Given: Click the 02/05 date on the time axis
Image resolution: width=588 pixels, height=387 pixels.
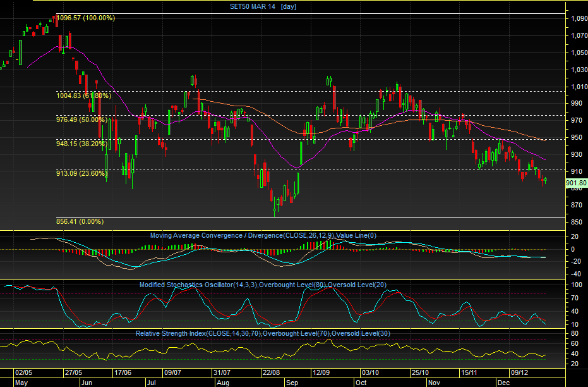Looking at the screenshot, I should [x=23, y=372].
